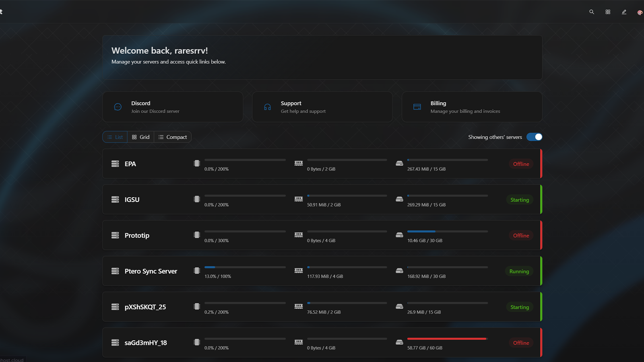Click the CPU chip icon in IGSU row
644x362 pixels.
pyautogui.click(x=197, y=199)
